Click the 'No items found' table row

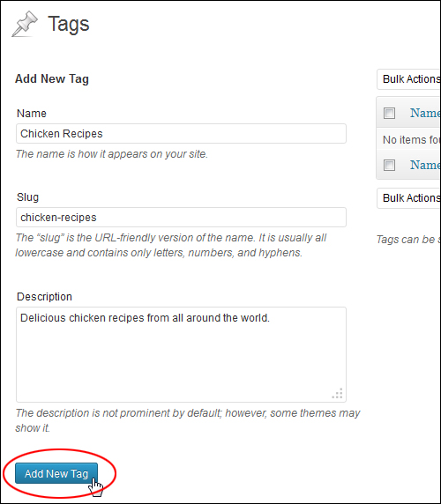(408, 140)
